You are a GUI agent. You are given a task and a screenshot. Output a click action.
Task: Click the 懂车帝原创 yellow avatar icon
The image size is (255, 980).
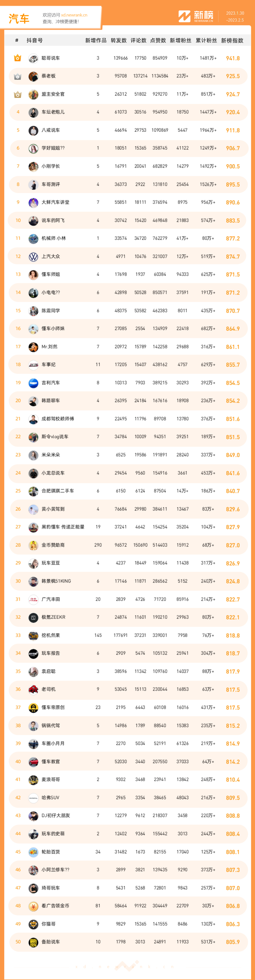tap(34, 708)
